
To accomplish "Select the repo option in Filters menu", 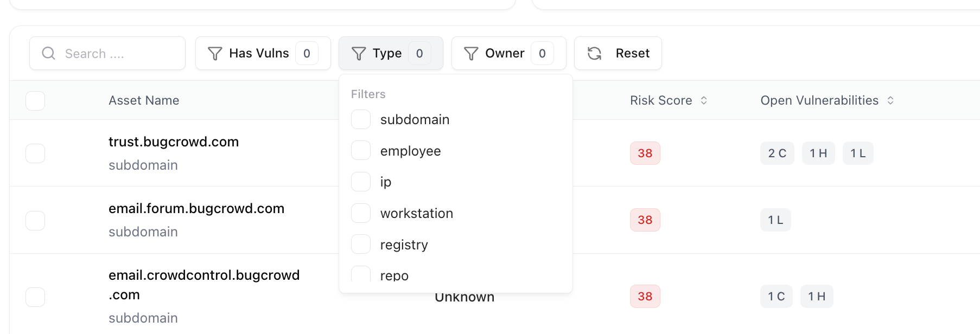I will [x=361, y=275].
